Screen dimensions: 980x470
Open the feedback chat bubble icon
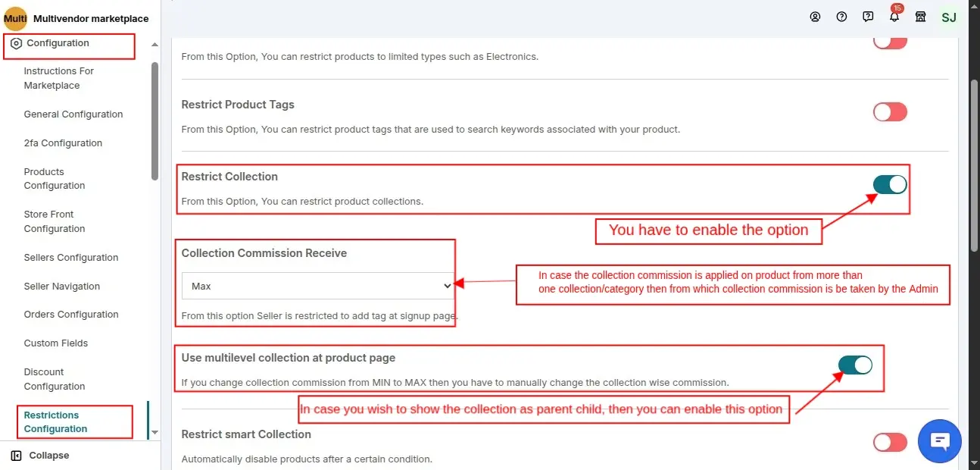click(868, 17)
